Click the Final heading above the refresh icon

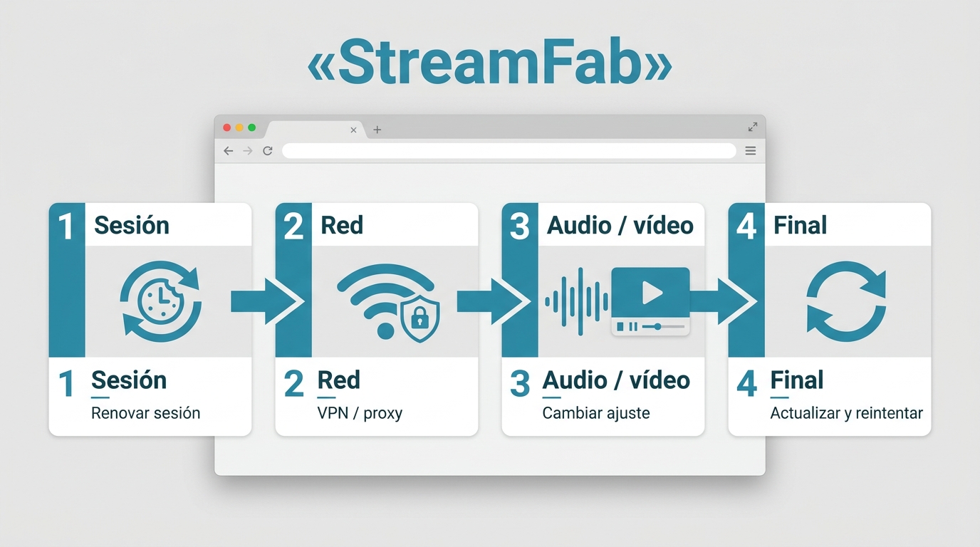click(x=801, y=225)
